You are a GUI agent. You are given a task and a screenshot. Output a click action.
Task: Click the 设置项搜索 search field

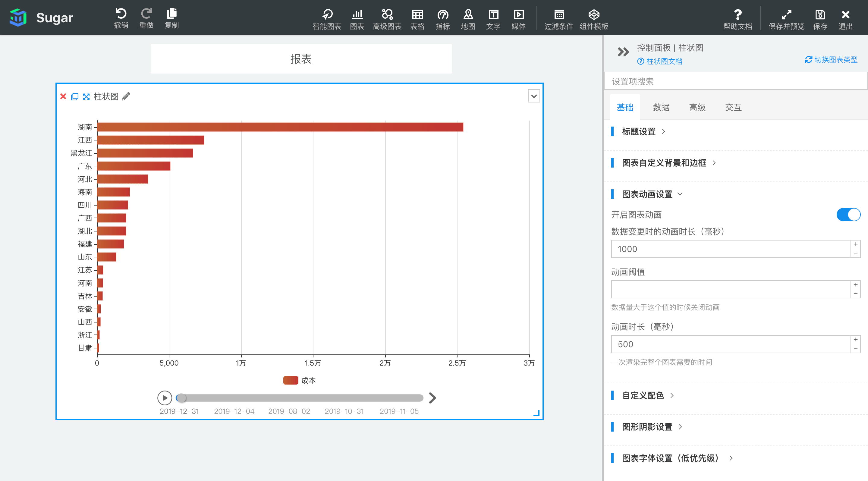pos(736,81)
